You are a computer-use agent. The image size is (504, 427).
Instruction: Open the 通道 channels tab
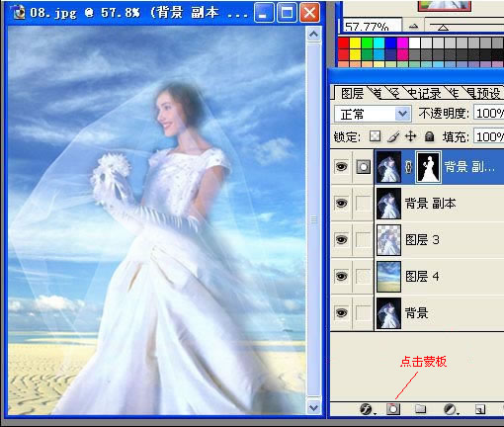coord(378,93)
